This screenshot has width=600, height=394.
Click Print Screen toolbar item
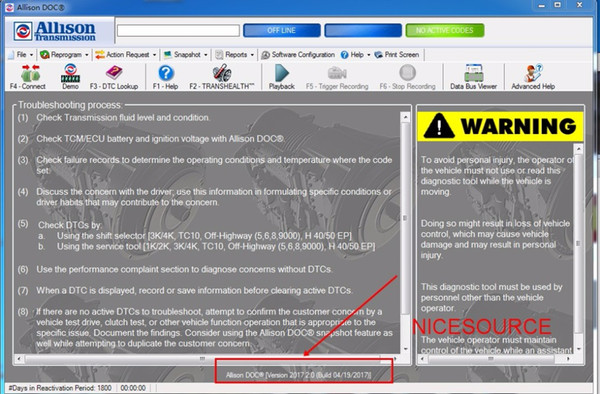click(397, 55)
